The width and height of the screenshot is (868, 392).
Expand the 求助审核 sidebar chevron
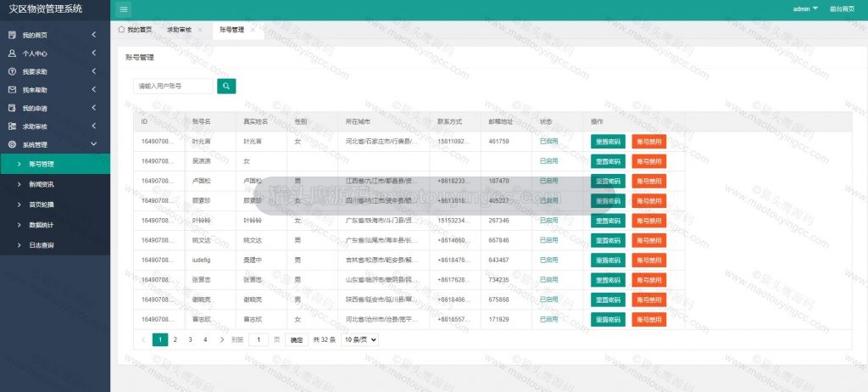pyautogui.click(x=94, y=126)
